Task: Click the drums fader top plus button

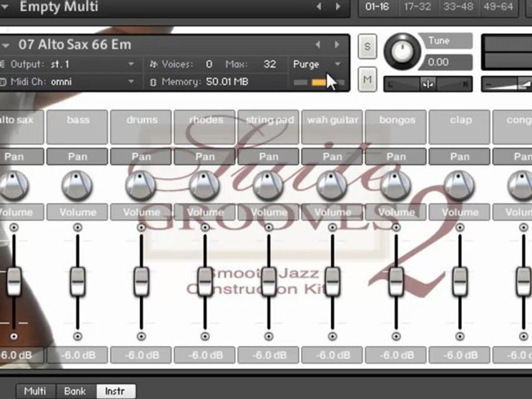Action: 141,227
